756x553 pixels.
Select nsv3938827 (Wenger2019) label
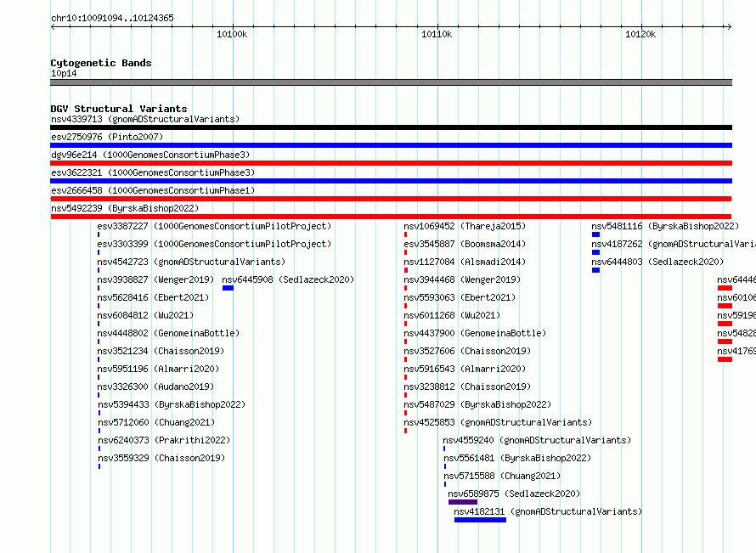[x=155, y=279]
